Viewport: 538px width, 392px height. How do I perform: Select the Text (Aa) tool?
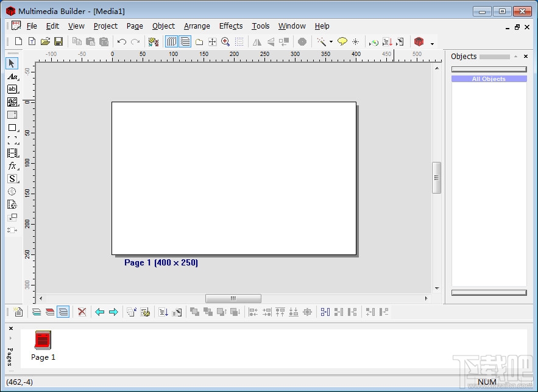pyautogui.click(x=12, y=77)
